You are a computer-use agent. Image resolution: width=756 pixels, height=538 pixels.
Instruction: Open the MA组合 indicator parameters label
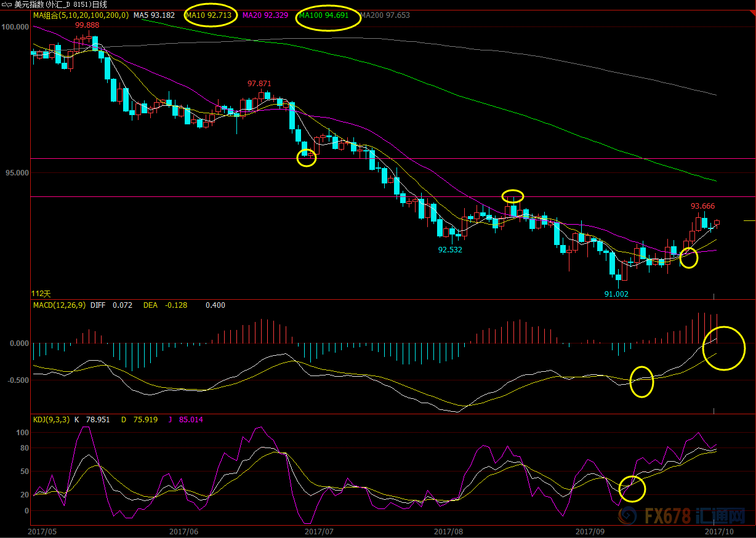pos(81,15)
